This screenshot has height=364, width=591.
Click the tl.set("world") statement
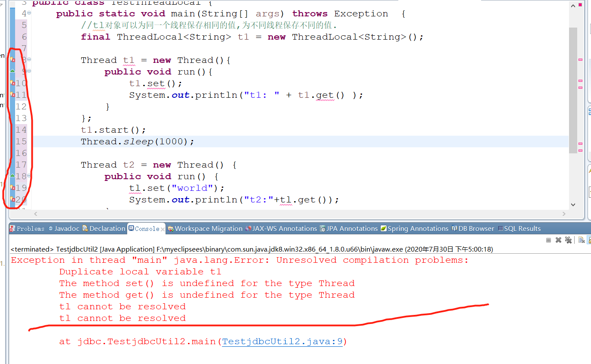point(177,188)
